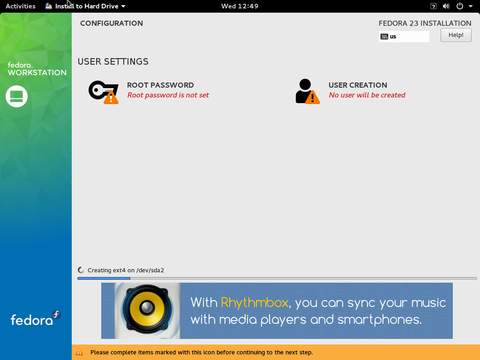Screen dimensions: 480x360
Task: Expand the system menu arrow at top right
Action: (x=471, y=6)
